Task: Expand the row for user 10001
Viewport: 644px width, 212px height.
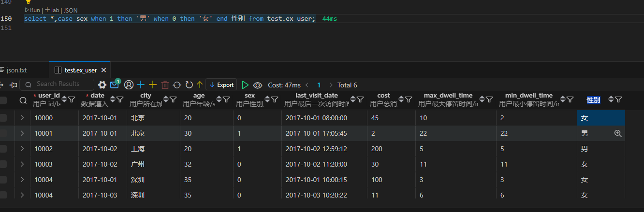Action: (x=22, y=133)
